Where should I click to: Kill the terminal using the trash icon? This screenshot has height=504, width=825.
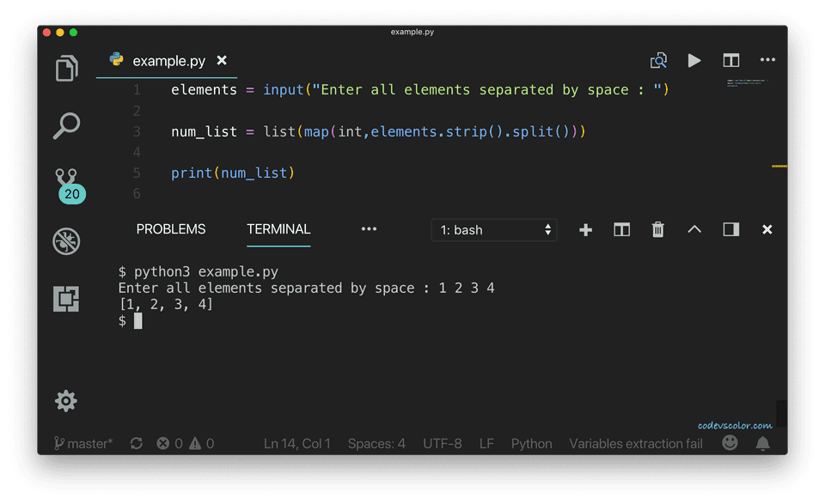tap(657, 229)
